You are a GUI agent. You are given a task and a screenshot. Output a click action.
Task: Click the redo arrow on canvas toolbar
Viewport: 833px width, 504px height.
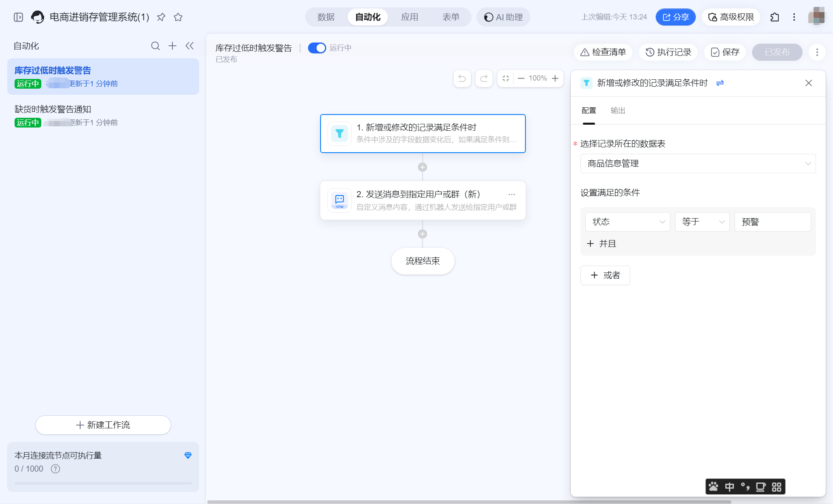484,79
